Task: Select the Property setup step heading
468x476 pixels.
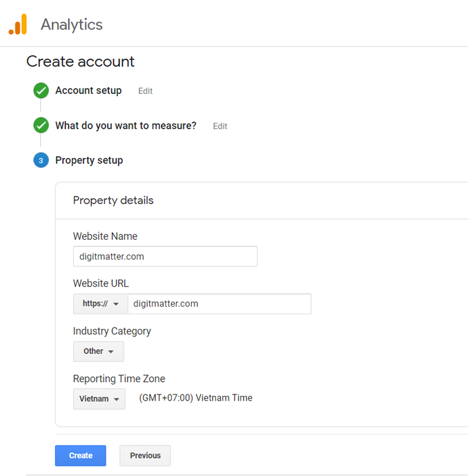Action: (89, 160)
